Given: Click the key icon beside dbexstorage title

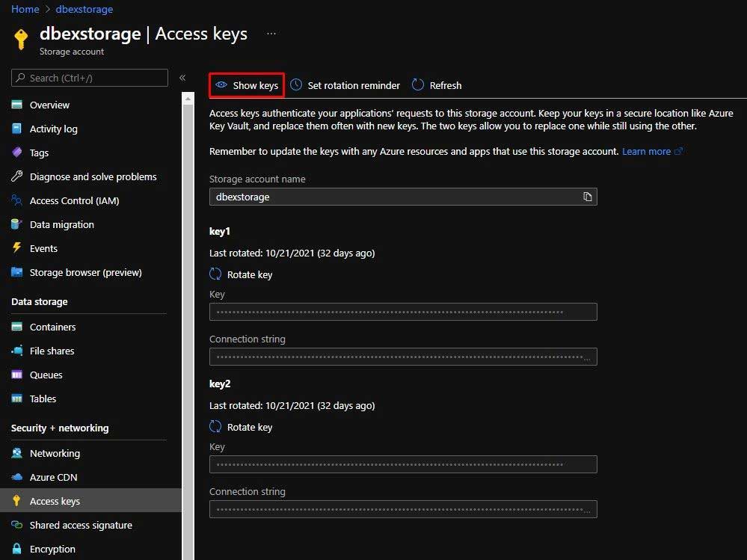Looking at the screenshot, I should (21, 39).
